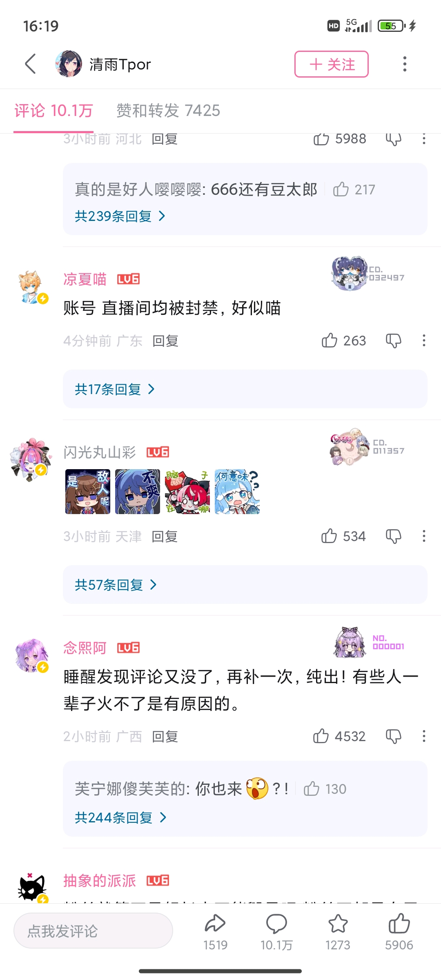
Task: Tap the thumbs-up icon showing 5906
Action: click(x=399, y=924)
